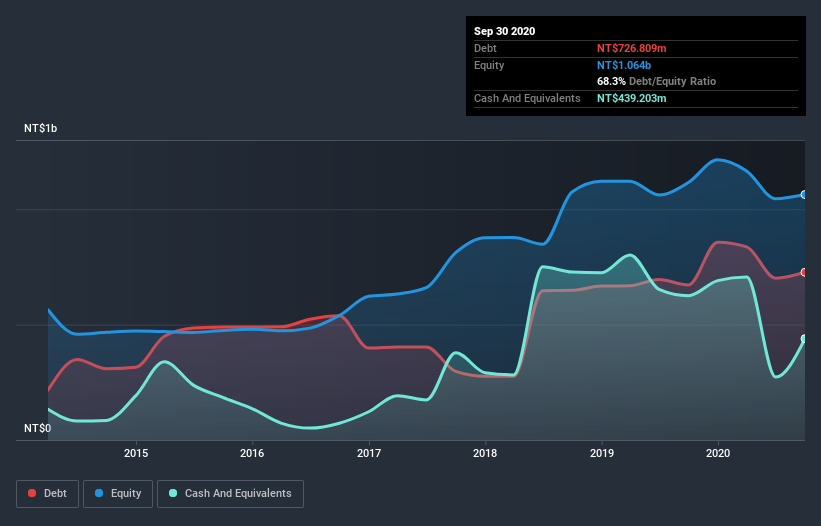Click the 2018 x-axis label

485,453
